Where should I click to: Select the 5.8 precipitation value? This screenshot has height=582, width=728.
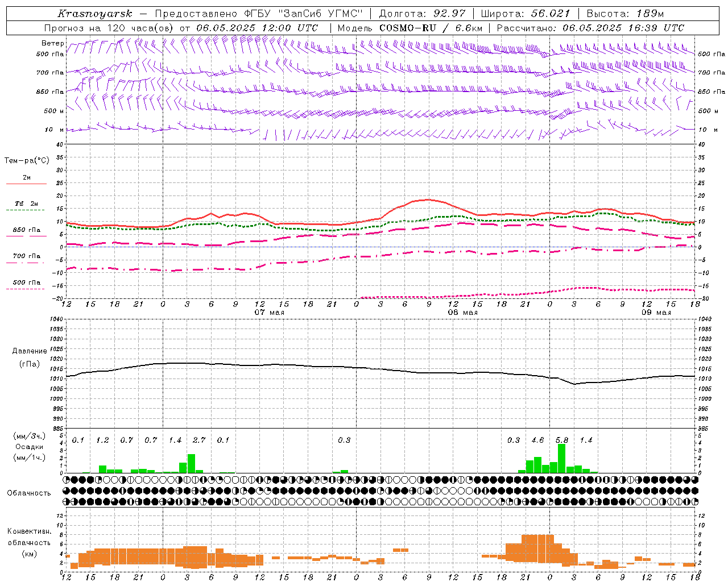pyautogui.click(x=562, y=440)
